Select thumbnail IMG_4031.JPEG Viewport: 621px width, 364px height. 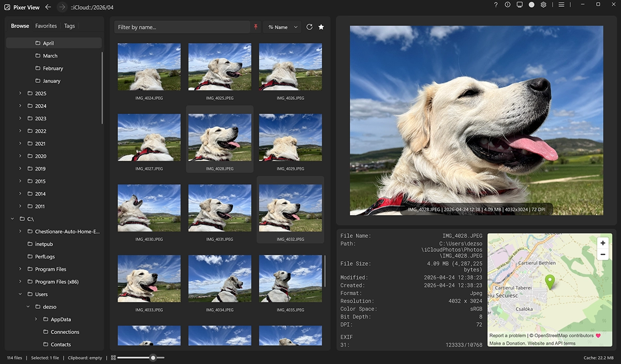(219, 208)
